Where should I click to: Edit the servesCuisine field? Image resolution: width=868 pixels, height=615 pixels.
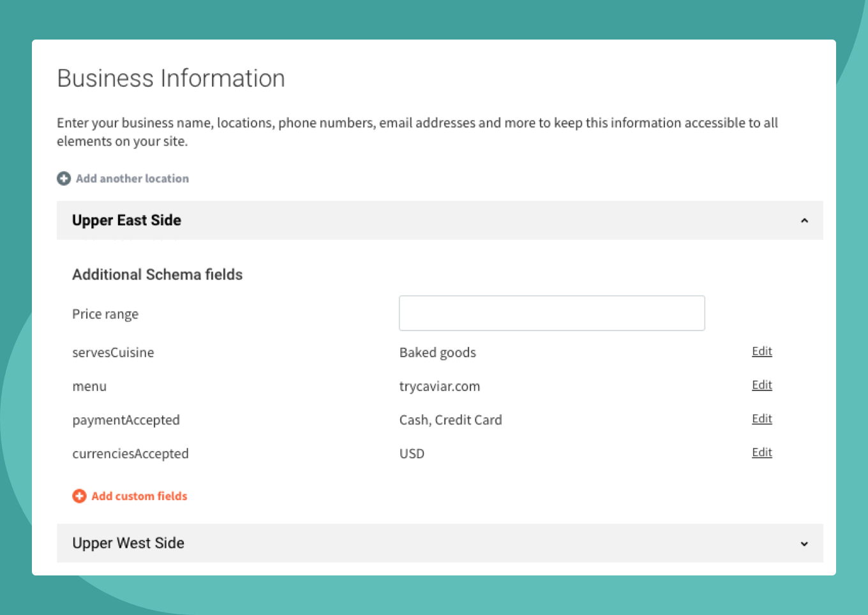(x=762, y=352)
